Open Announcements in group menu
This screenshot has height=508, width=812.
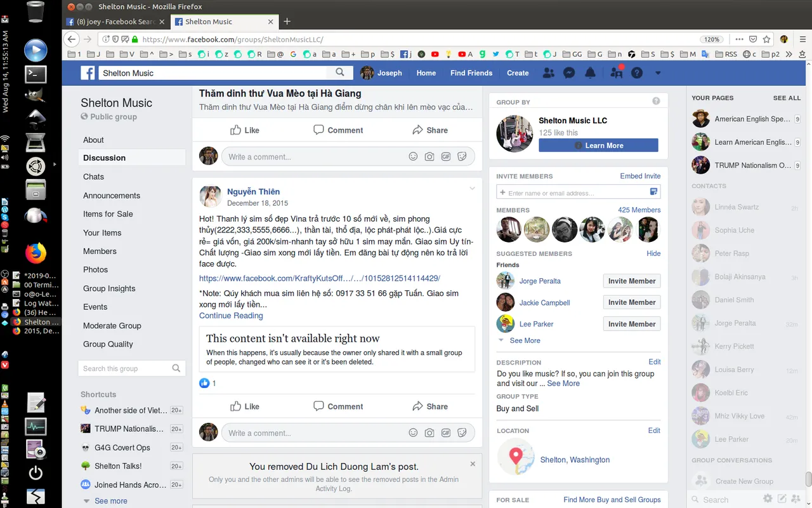pos(112,196)
